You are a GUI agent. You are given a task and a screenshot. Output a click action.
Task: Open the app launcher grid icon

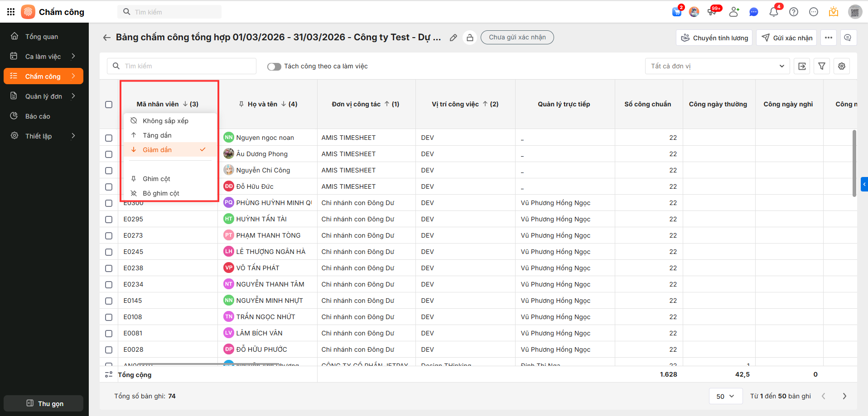[x=11, y=12]
